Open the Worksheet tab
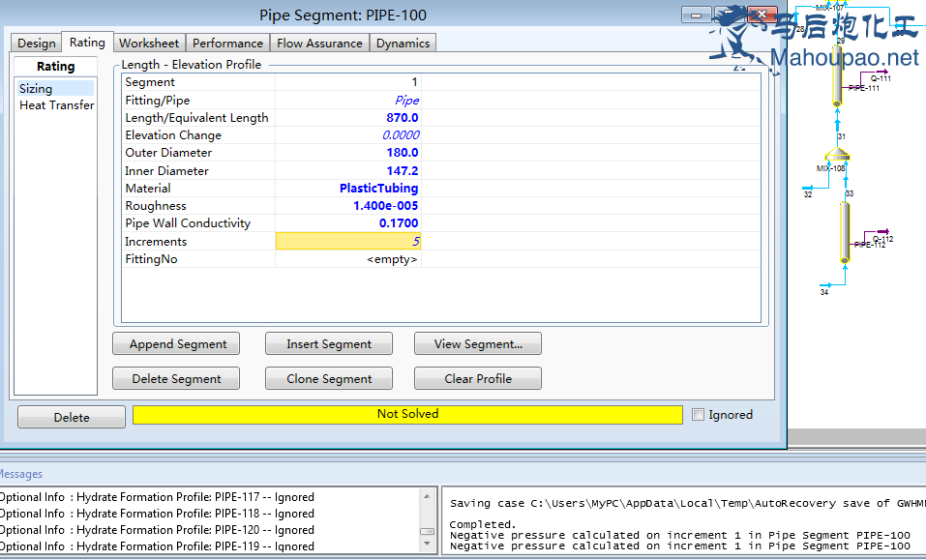 [x=149, y=44]
